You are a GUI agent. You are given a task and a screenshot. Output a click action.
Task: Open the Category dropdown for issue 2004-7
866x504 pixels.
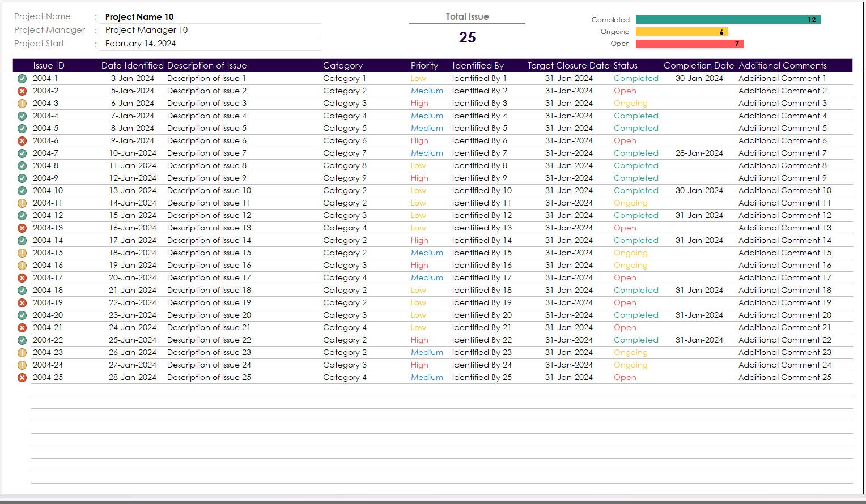[345, 153]
